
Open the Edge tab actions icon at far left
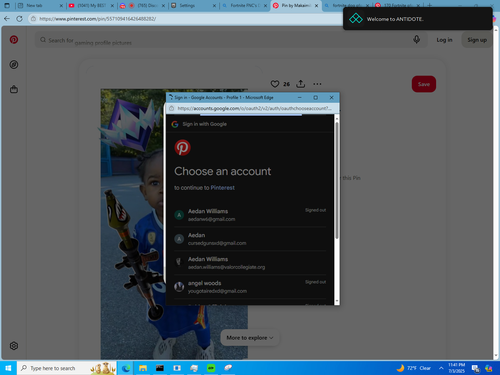[7, 5]
